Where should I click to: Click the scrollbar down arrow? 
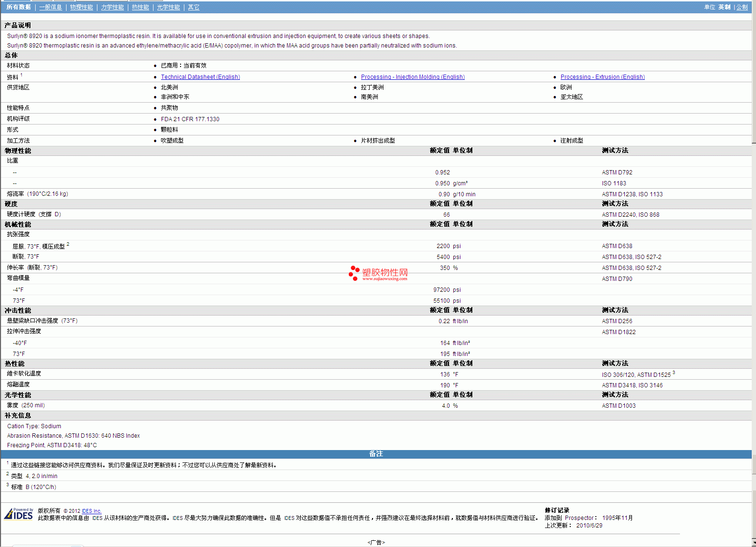(x=754, y=542)
